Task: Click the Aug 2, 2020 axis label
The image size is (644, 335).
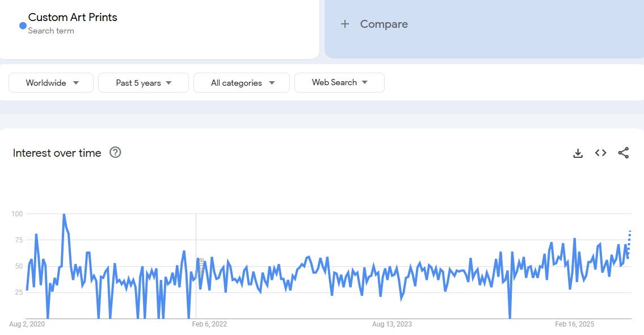Action: [x=27, y=324]
